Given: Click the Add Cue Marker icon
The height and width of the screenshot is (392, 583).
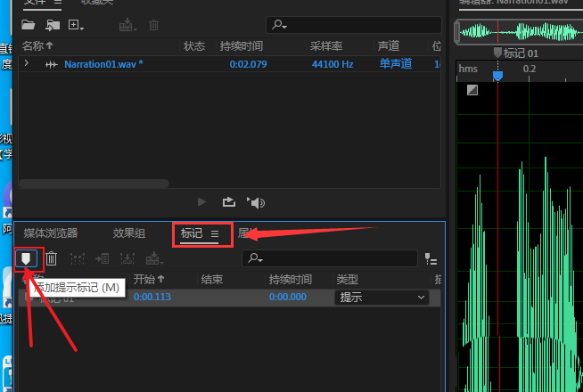Looking at the screenshot, I should [x=28, y=258].
